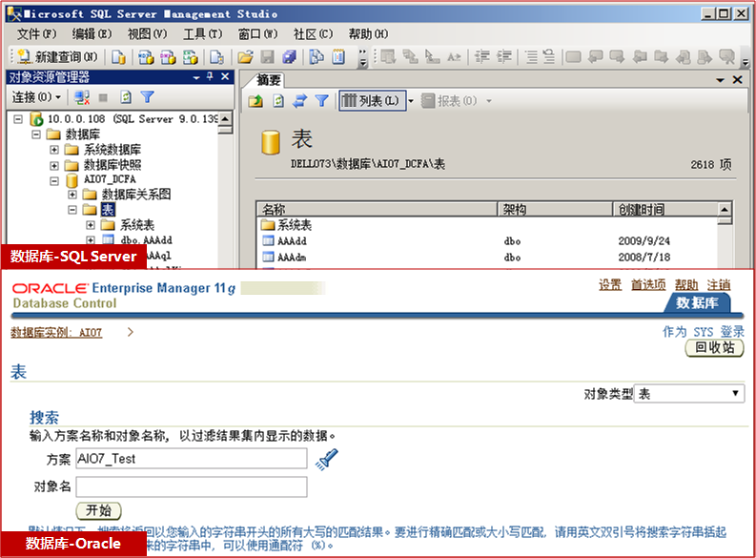Go up one level in Summary pane
Image resolution: width=756 pixels, height=558 pixels.
pyautogui.click(x=255, y=101)
